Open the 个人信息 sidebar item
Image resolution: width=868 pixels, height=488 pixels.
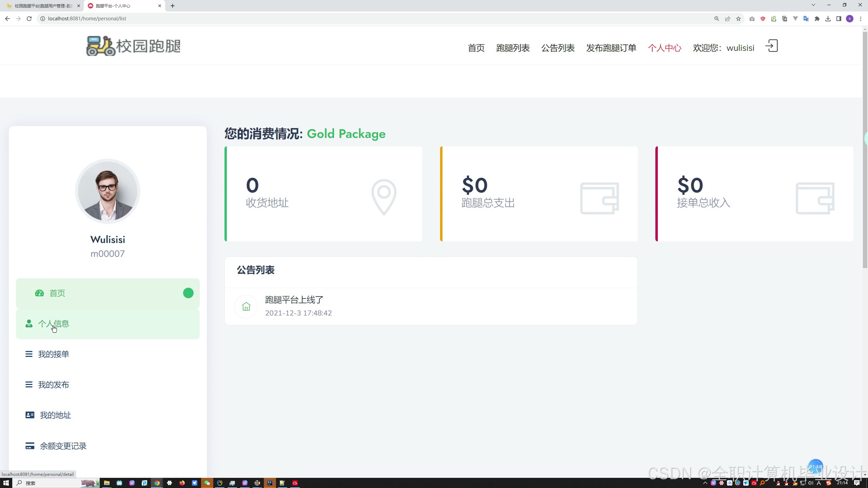tap(54, 324)
